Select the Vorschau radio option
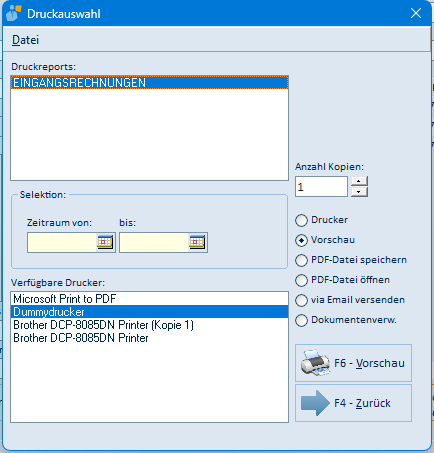The width and height of the screenshot is (434, 453). pyautogui.click(x=301, y=240)
